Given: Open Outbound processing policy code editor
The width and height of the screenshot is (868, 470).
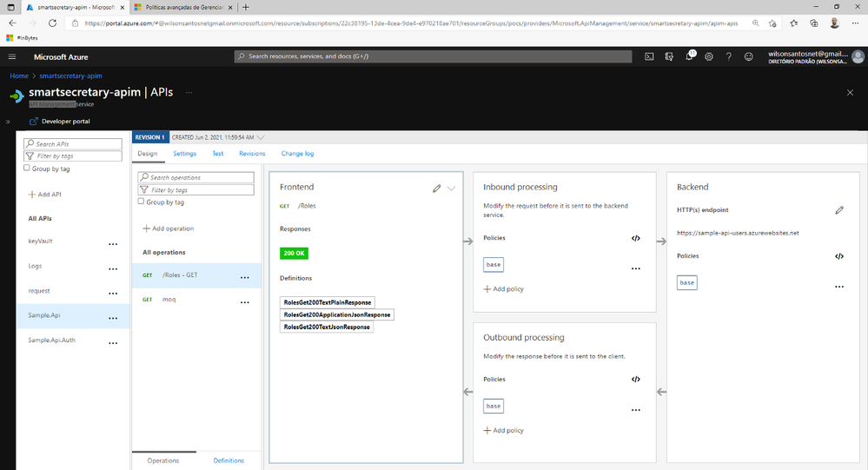Looking at the screenshot, I should [635, 379].
